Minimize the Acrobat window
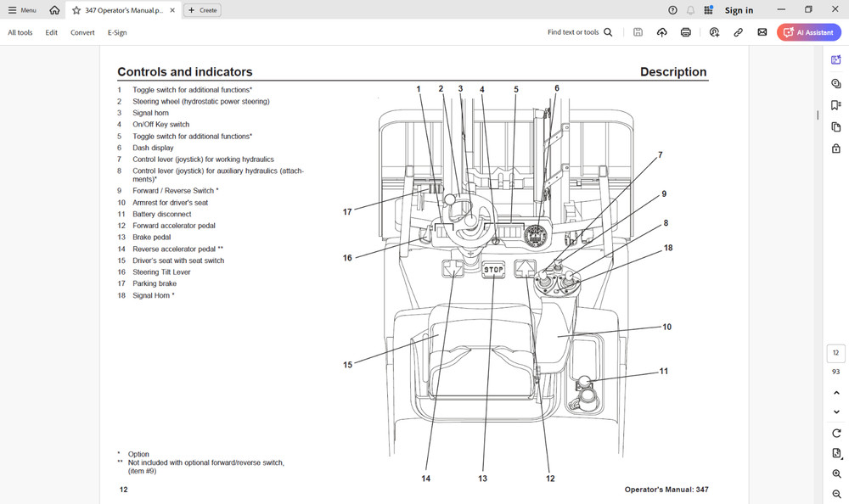Viewport: 849px width, 504px height. pyautogui.click(x=781, y=9)
